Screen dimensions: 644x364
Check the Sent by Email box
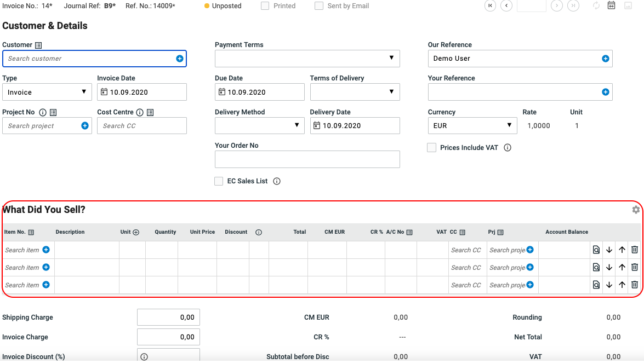click(319, 6)
